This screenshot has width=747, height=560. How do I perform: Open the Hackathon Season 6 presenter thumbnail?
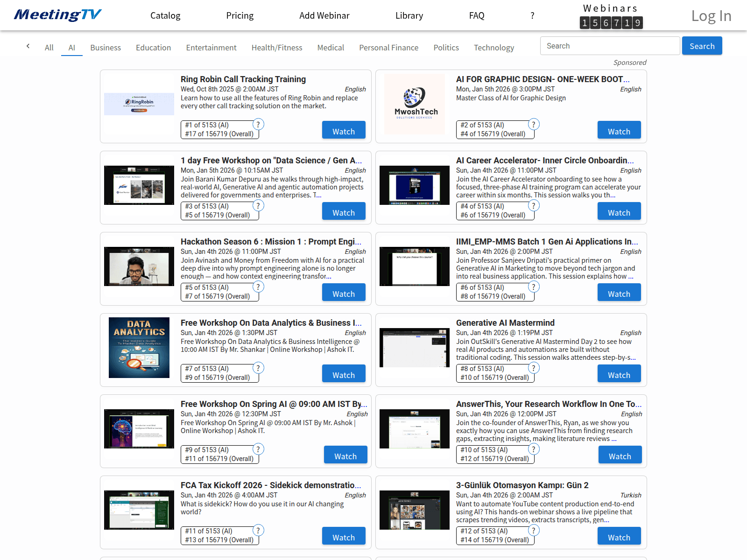tap(139, 266)
